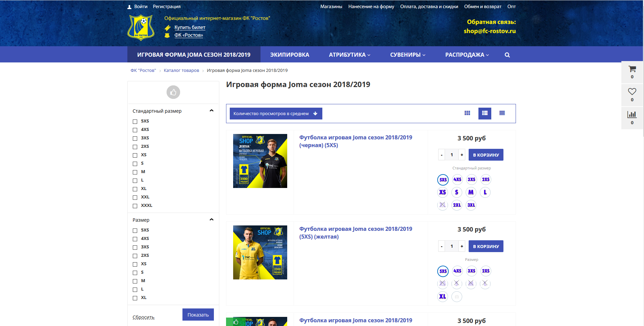Screen dimensions: 644x326
Task: Edit quantity field for black jersey
Action: (x=452, y=155)
